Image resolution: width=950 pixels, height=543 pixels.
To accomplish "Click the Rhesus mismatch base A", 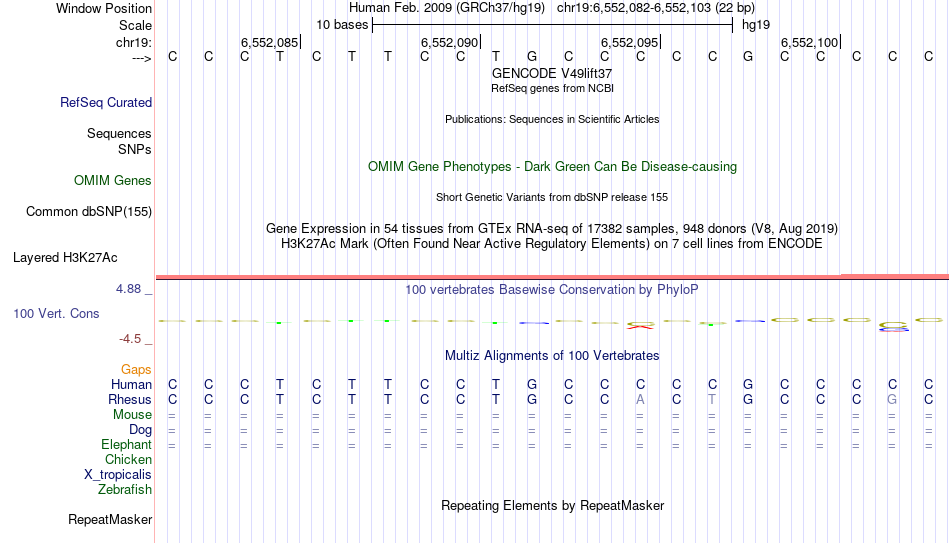I will click(x=640, y=400).
